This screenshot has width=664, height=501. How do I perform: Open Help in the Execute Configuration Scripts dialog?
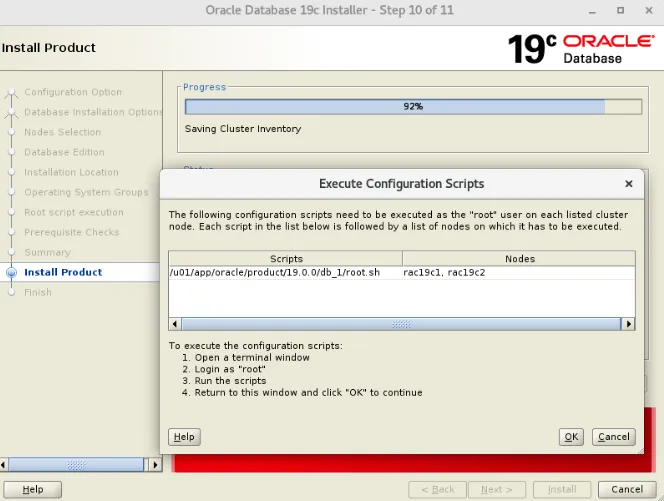184,437
